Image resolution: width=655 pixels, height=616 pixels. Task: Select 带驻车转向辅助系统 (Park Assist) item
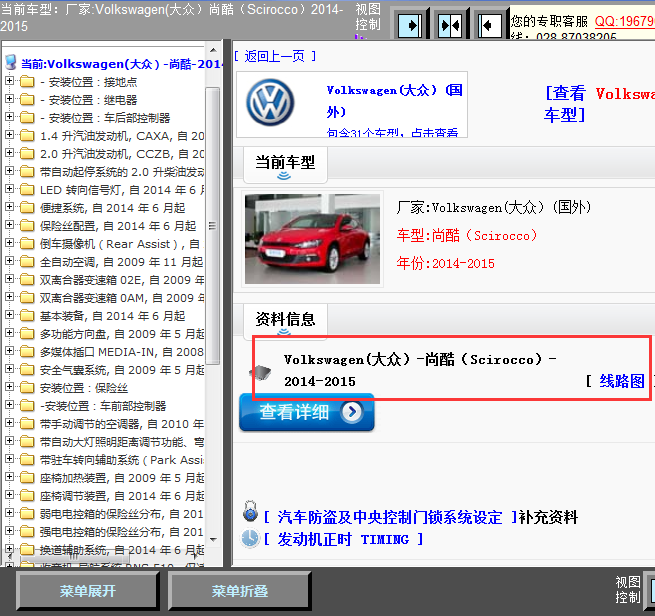(x=122, y=460)
